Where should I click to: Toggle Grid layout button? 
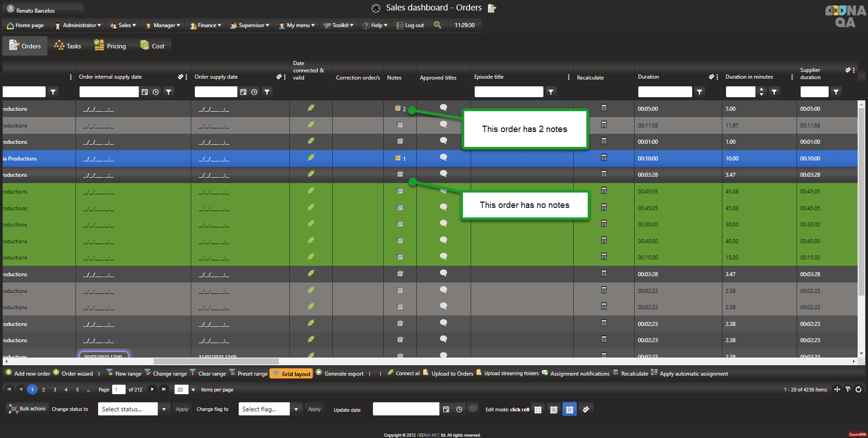click(292, 374)
